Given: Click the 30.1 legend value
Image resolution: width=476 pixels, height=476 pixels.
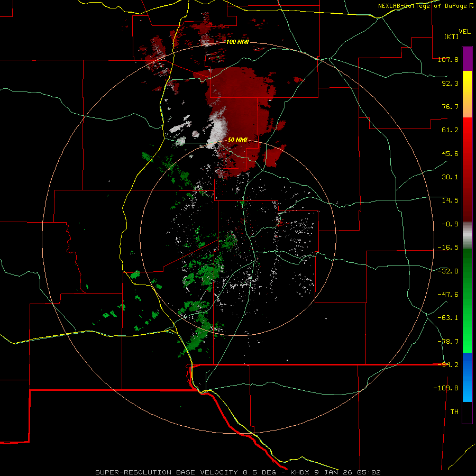Looking at the screenshot, I should point(450,177).
